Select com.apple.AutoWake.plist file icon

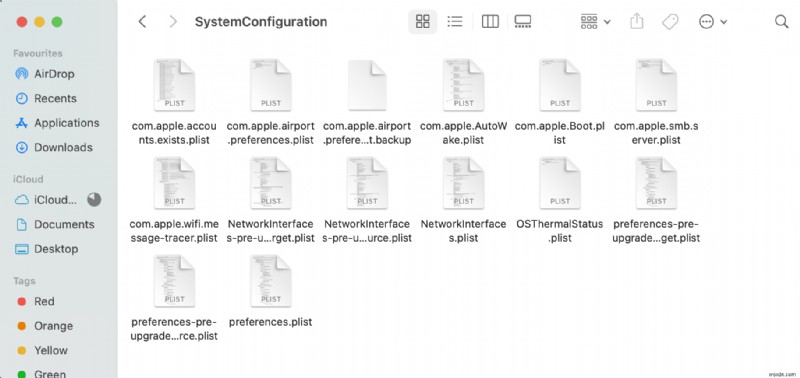tap(463, 85)
